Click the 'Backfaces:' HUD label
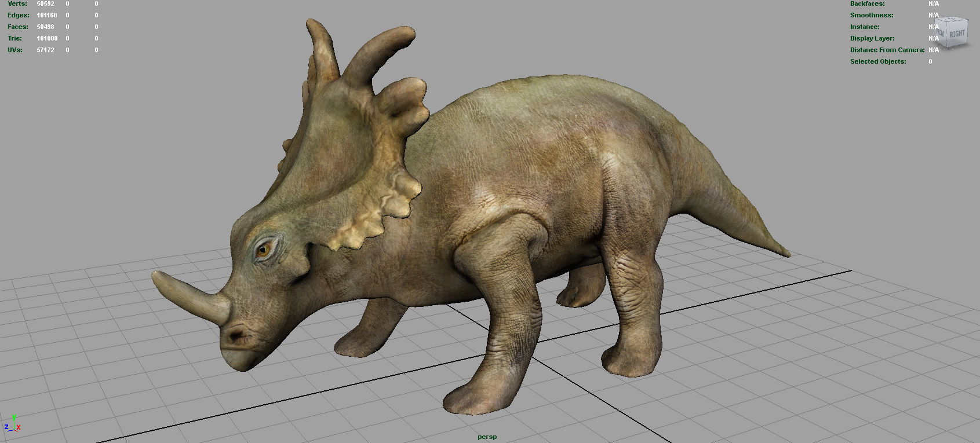The height and width of the screenshot is (443, 980). coord(868,3)
